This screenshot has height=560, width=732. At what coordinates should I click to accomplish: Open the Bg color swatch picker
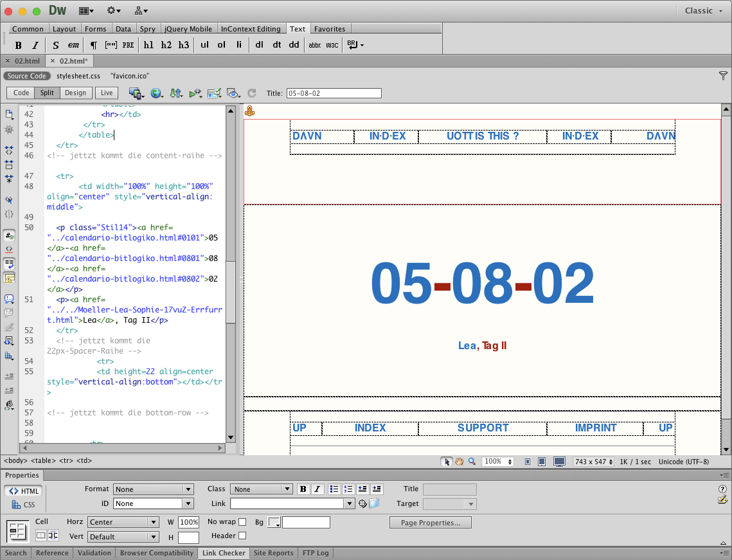pos(274,523)
